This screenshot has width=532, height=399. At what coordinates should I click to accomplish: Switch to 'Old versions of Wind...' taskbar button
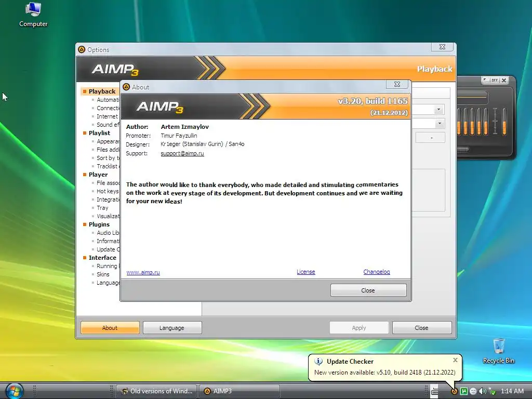pyautogui.click(x=157, y=391)
